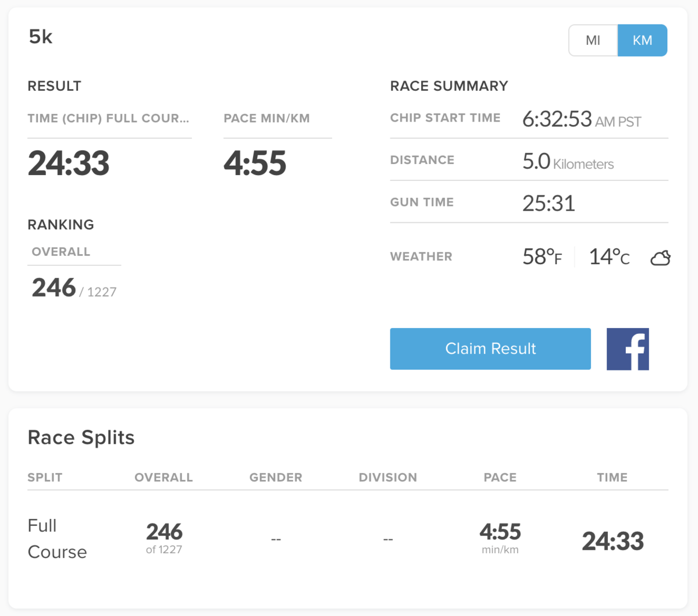Image resolution: width=698 pixels, height=616 pixels.
Task: Select the Gender column header
Action: [276, 478]
